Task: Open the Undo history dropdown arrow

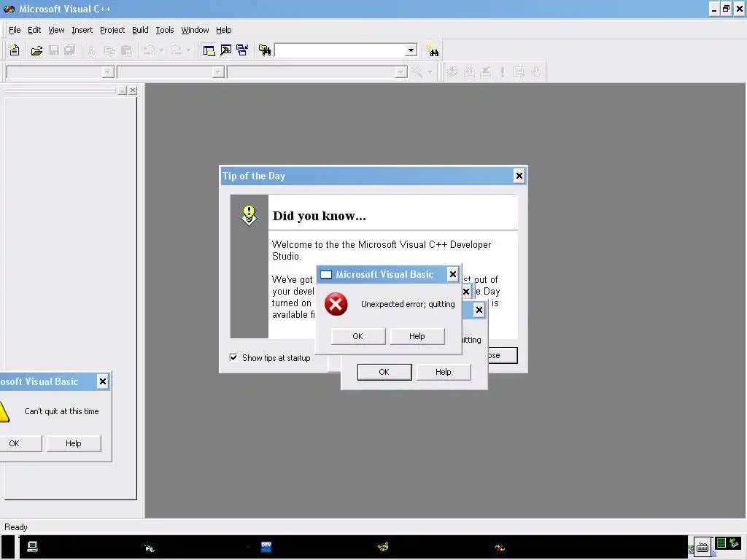Action: pos(161,50)
